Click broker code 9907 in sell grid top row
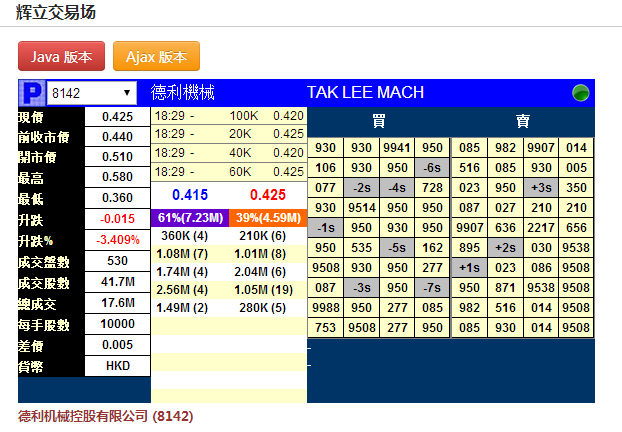This screenshot has height=432, width=622. [x=541, y=148]
